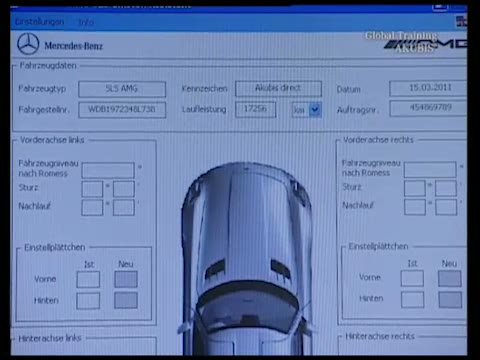Select the Sturz degrees field, Vorderachse links
Screen dimensions: 480x360
(x=92, y=189)
